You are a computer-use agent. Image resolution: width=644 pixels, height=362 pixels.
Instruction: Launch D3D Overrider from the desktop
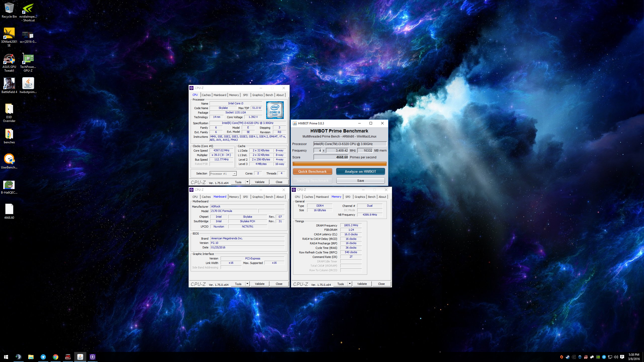pos(9,113)
